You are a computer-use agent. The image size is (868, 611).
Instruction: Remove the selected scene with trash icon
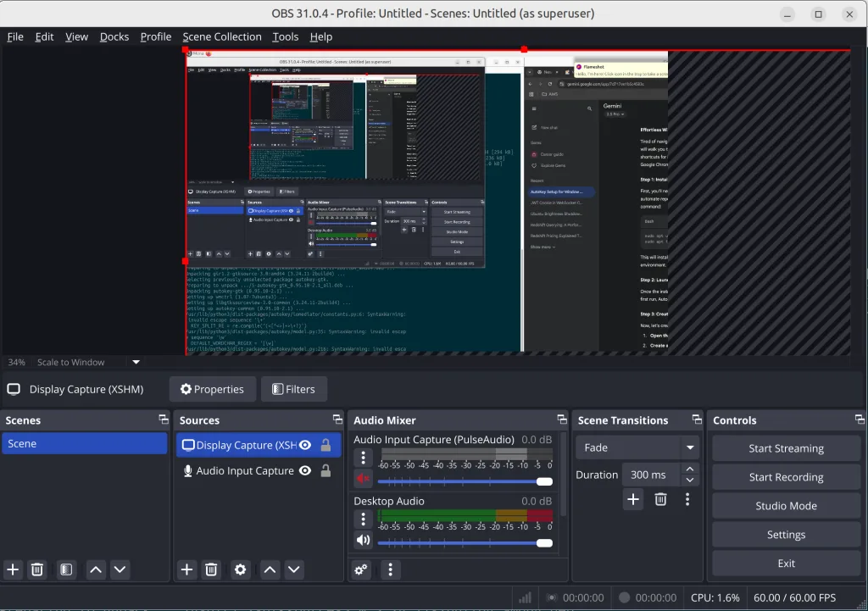[x=37, y=569]
